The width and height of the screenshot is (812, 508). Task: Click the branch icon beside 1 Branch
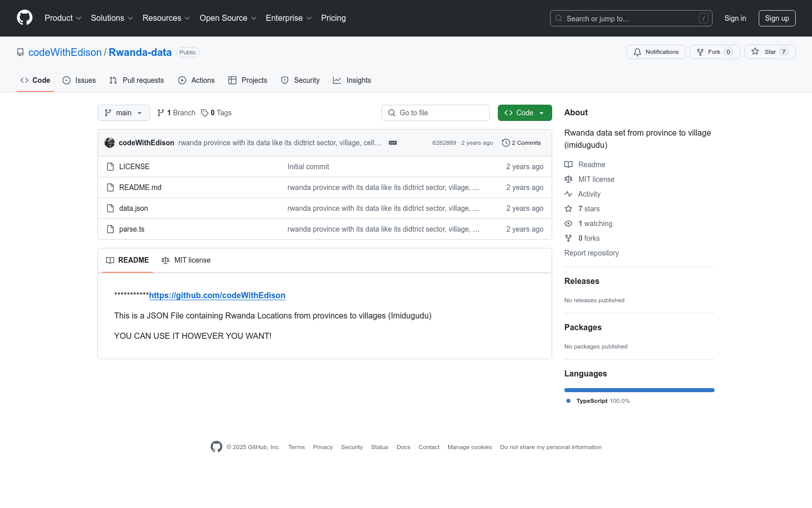[x=161, y=113]
